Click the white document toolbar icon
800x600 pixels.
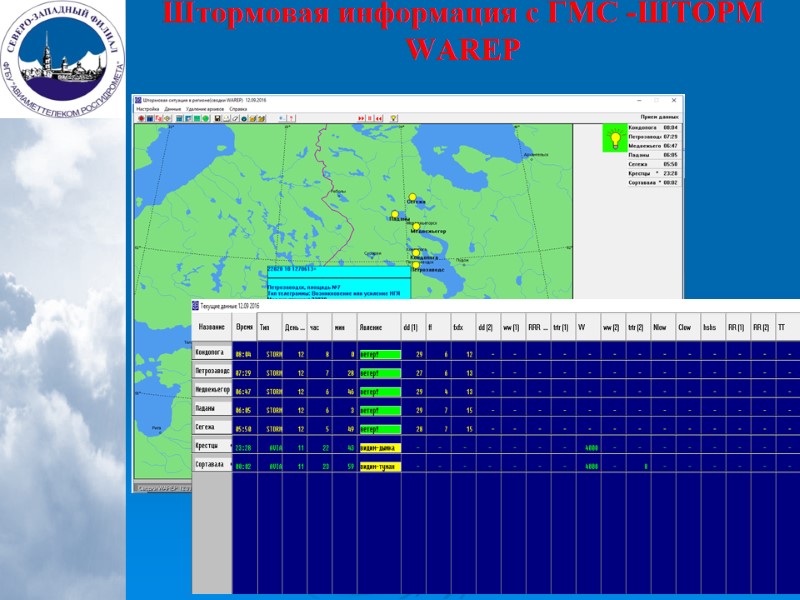[x=227, y=118]
